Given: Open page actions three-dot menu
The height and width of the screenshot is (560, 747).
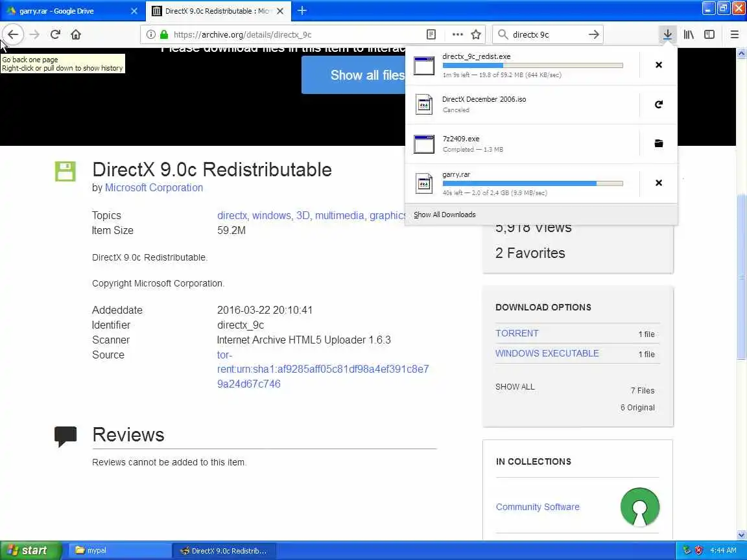Looking at the screenshot, I should [x=457, y=34].
